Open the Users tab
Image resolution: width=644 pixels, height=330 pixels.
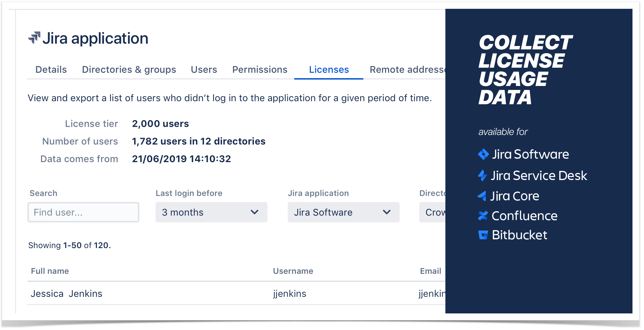[204, 70]
